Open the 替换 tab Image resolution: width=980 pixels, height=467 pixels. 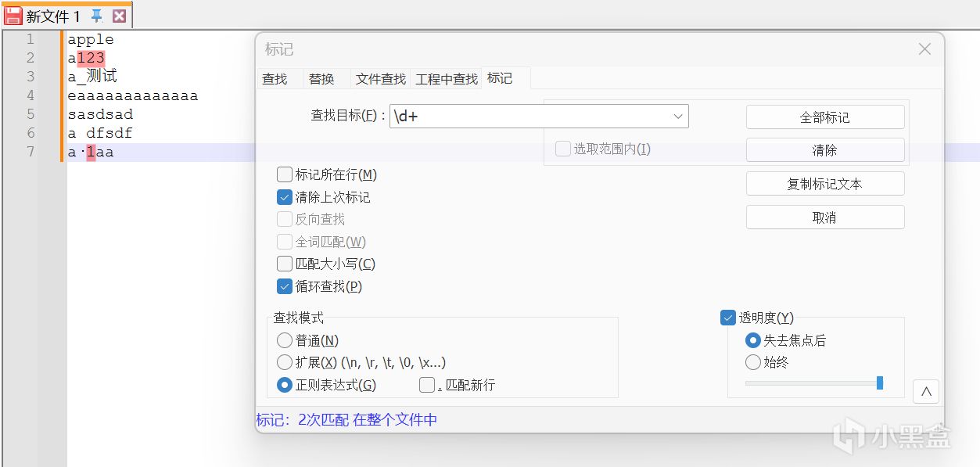[x=321, y=79]
